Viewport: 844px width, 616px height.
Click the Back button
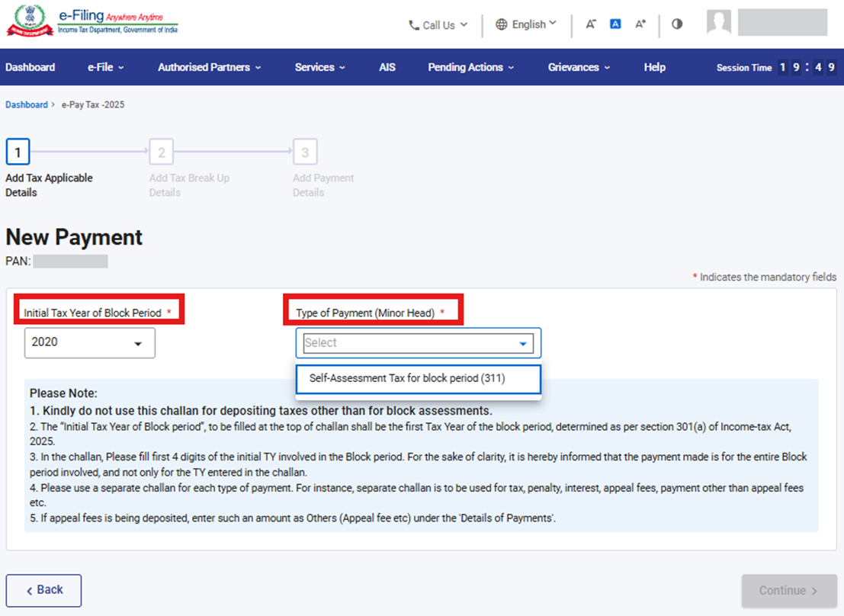point(43,590)
